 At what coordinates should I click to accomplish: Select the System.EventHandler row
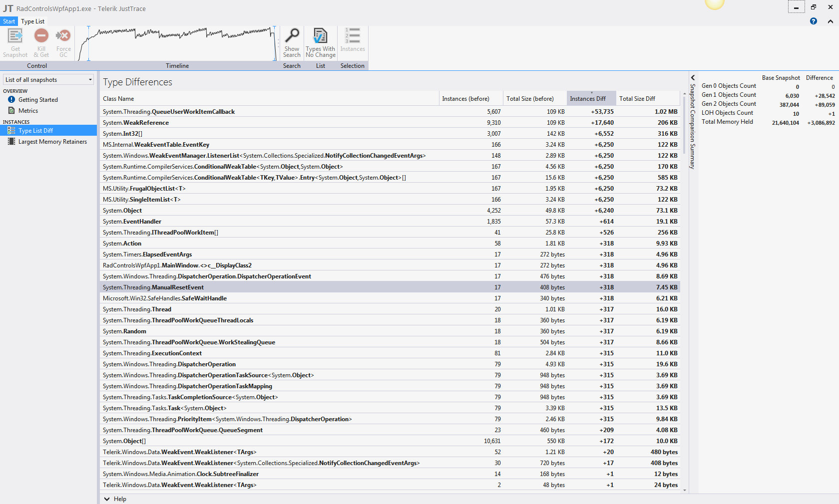[x=390, y=222]
